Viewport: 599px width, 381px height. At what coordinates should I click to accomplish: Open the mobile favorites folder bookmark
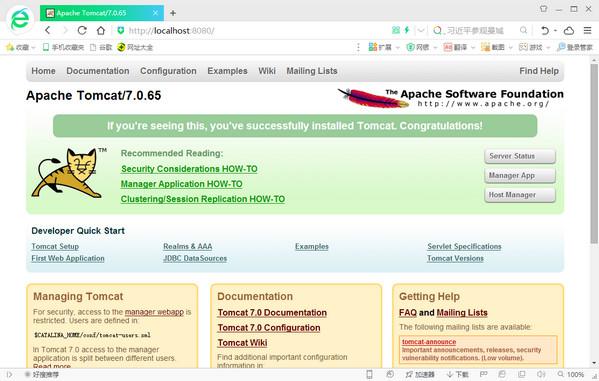[63, 47]
